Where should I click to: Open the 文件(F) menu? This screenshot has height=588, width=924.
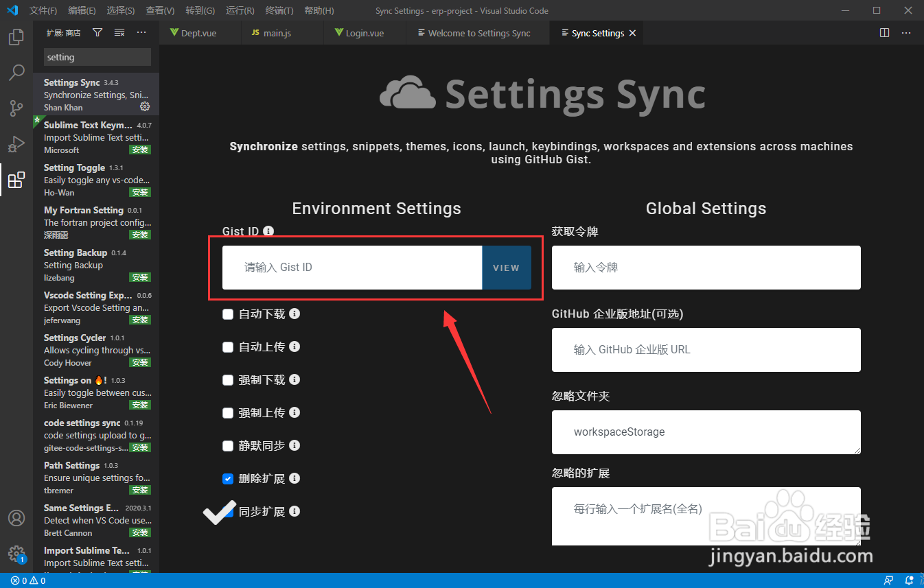pos(43,10)
